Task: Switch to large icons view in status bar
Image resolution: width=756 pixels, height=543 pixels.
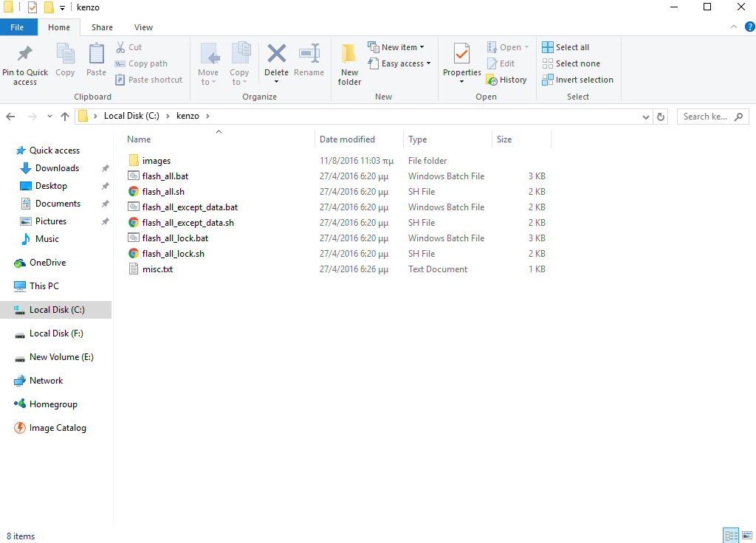Action: (745, 536)
